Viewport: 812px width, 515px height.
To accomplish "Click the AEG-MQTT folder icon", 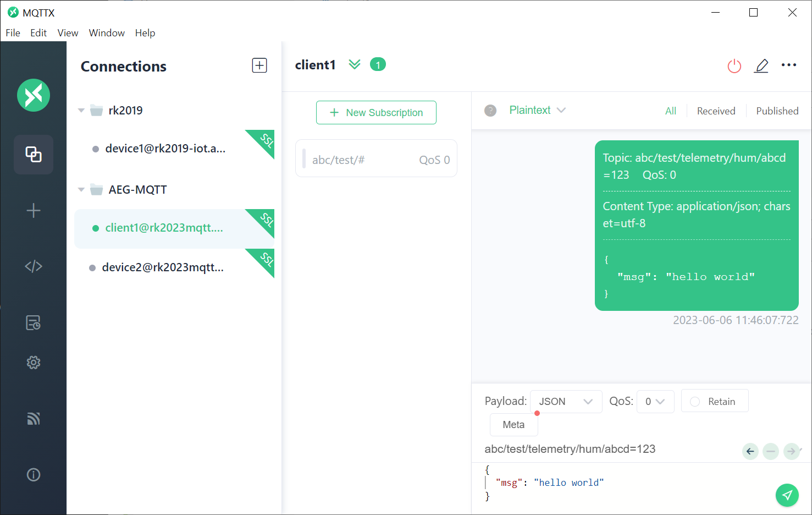I will tap(97, 190).
